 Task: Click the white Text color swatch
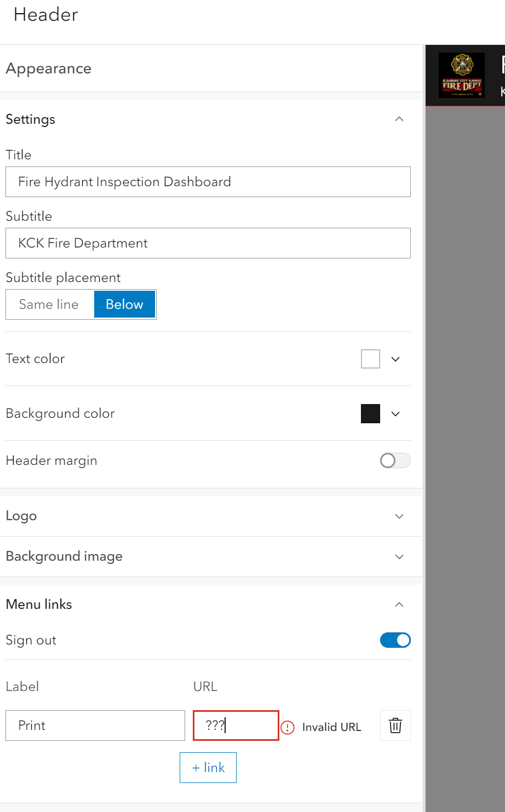pos(370,359)
